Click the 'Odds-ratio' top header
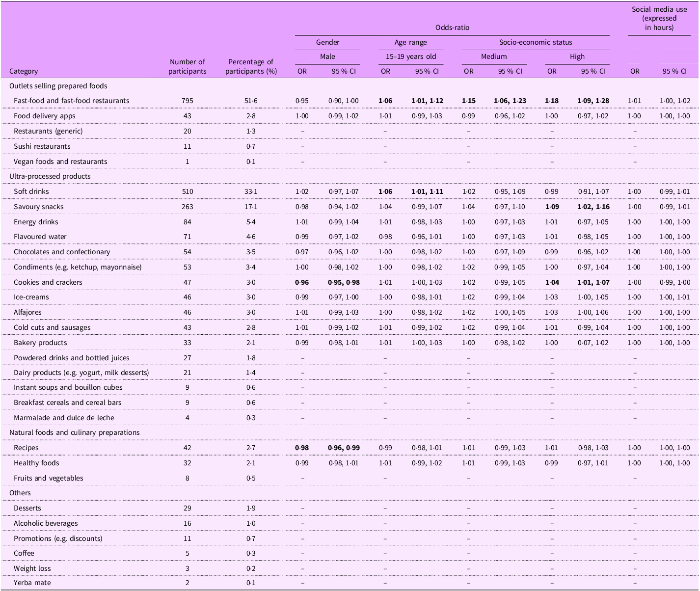 point(452,27)
